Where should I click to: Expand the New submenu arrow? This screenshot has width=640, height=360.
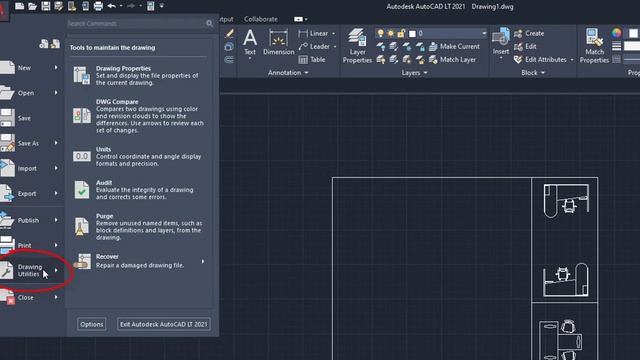click(x=56, y=68)
